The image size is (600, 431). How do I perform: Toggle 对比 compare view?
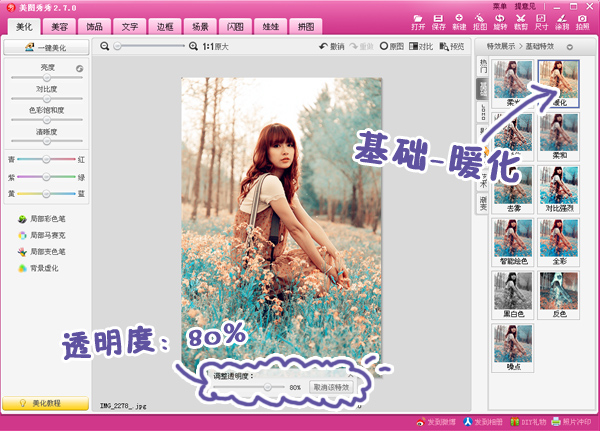tap(421, 46)
